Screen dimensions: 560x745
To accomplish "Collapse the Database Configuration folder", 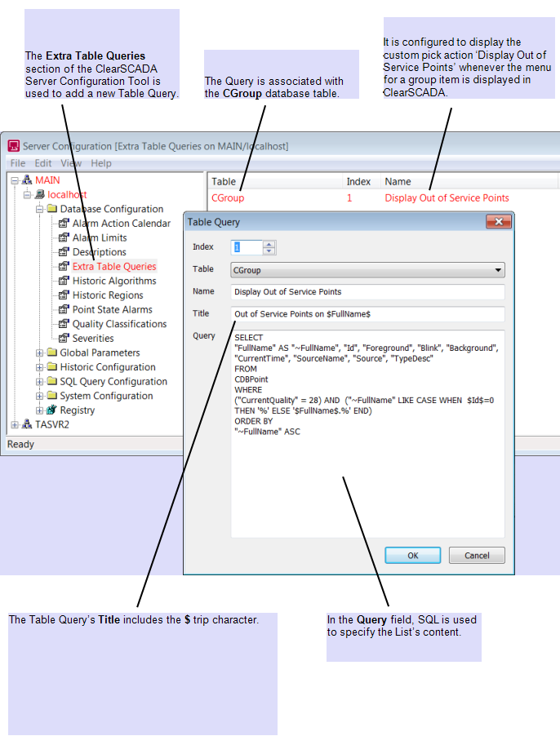I will coord(39,210).
